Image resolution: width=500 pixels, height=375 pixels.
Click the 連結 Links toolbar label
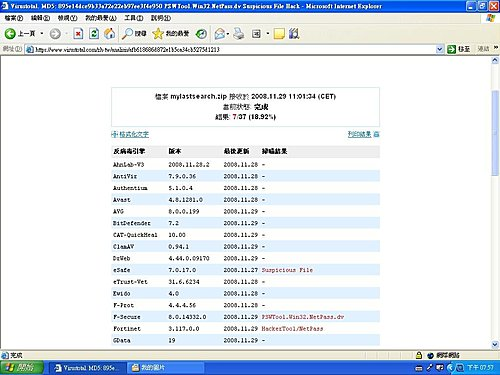click(x=483, y=49)
